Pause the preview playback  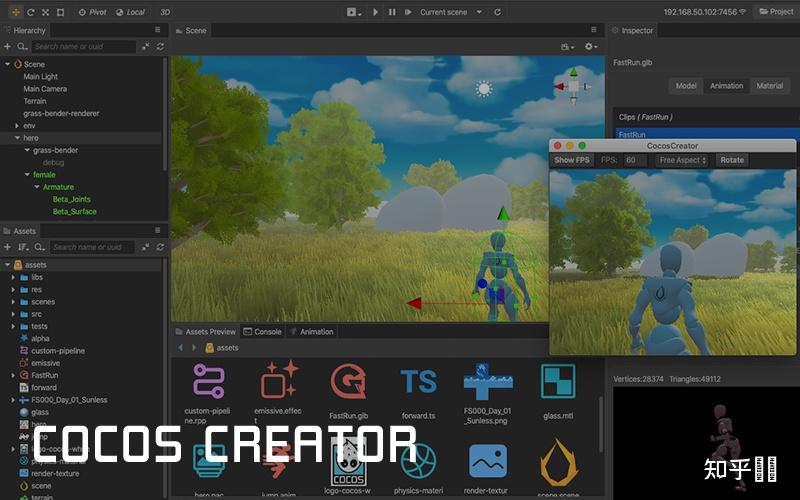click(x=392, y=12)
